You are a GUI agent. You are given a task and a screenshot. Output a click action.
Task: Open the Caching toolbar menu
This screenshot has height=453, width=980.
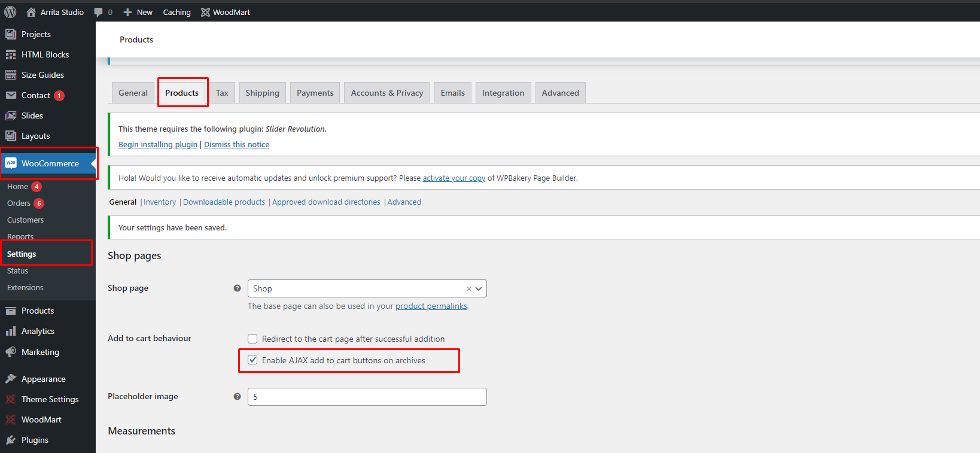click(x=177, y=12)
